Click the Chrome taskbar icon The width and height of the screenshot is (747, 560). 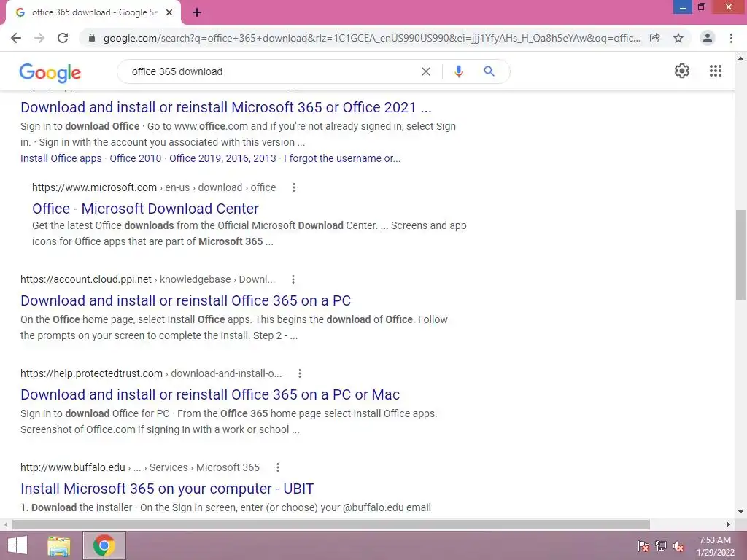click(x=104, y=545)
